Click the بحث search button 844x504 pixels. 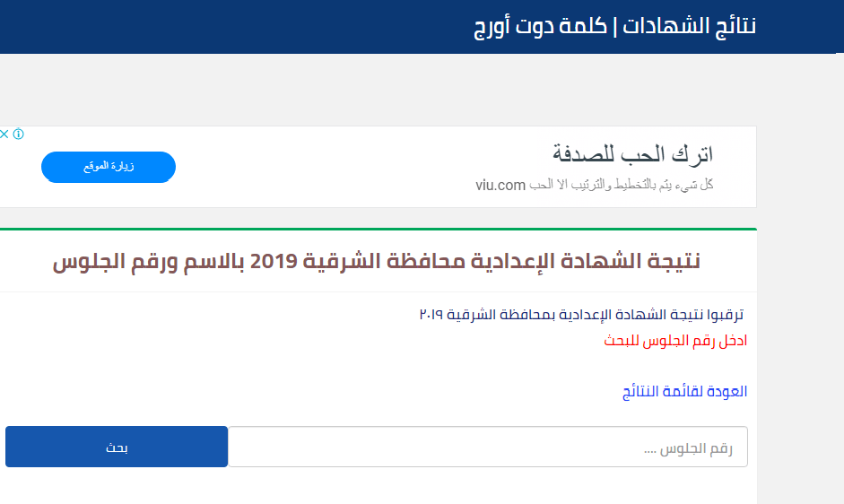pyautogui.click(x=117, y=447)
